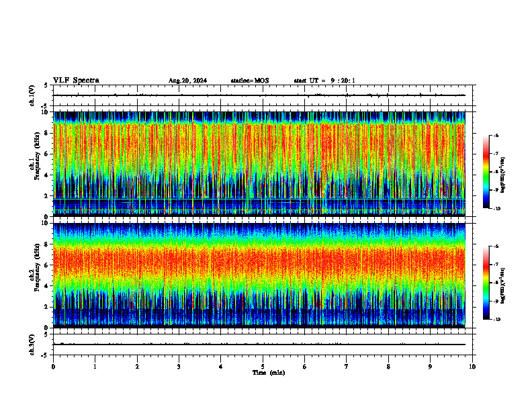
Task: Click the "Time (min)" axis title
Action: click(x=269, y=373)
